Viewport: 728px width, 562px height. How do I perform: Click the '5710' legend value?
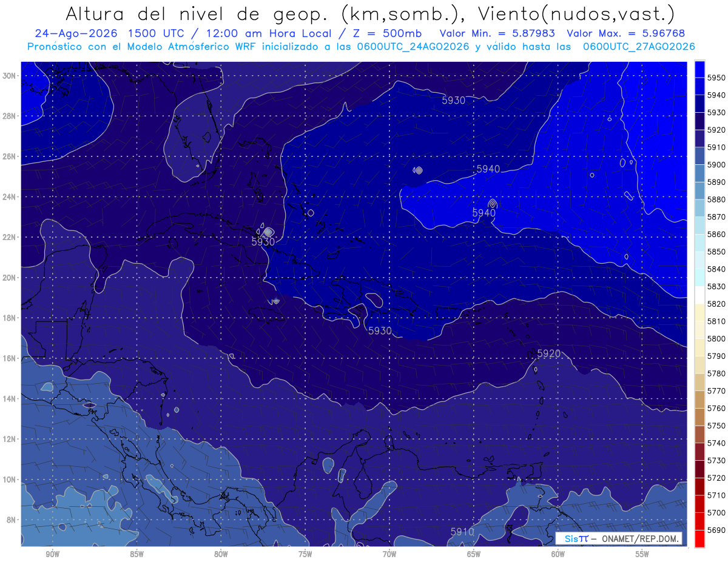[716, 495]
